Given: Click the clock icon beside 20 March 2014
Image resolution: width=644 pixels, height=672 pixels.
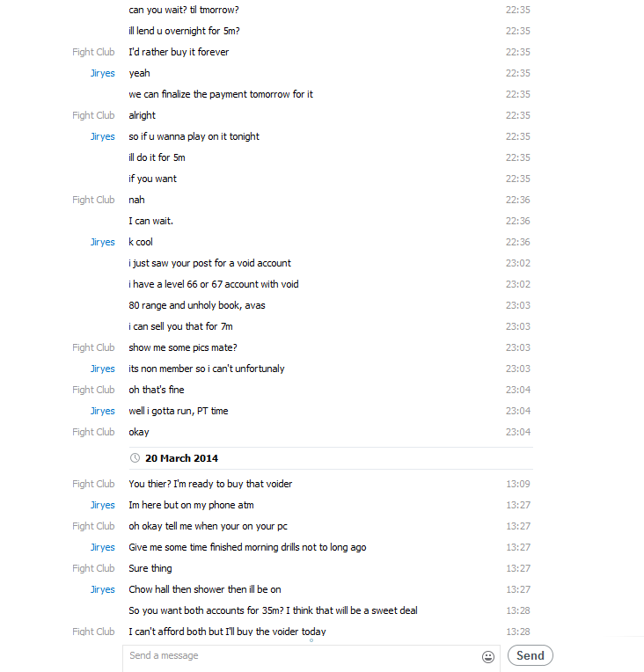Looking at the screenshot, I should click(135, 457).
